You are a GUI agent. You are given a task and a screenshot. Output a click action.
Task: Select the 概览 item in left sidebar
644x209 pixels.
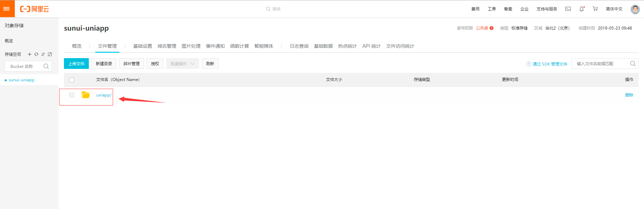point(9,41)
